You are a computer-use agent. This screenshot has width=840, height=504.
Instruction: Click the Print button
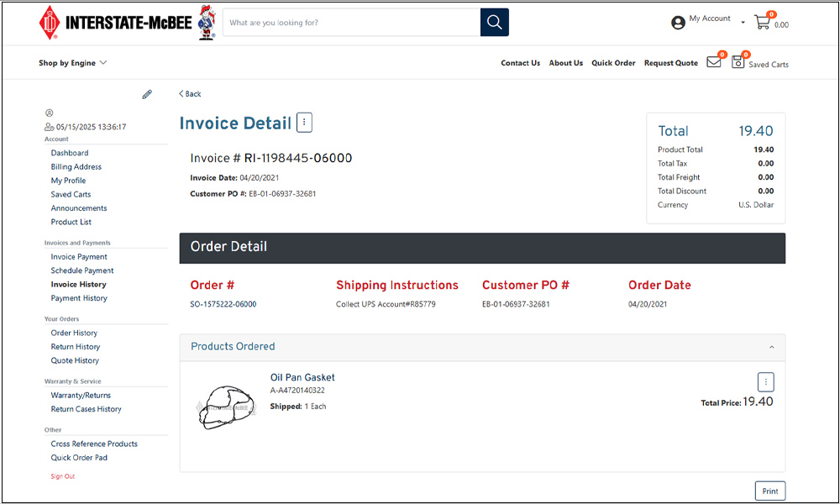[x=770, y=491]
